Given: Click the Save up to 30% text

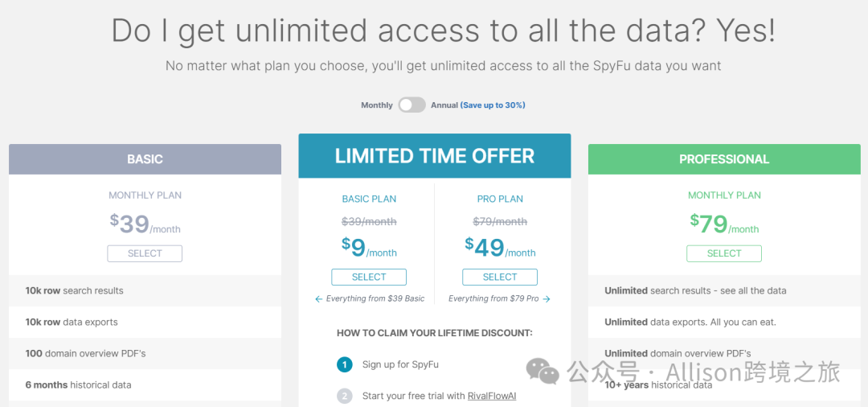Looking at the screenshot, I should pyautogui.click(x=493, y=105).
